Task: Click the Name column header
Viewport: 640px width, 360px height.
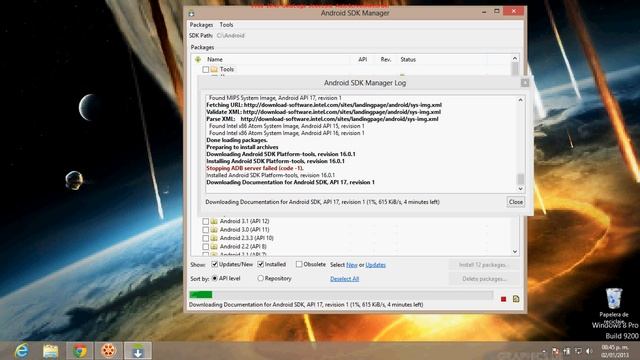Action: (x=215, y=60)
